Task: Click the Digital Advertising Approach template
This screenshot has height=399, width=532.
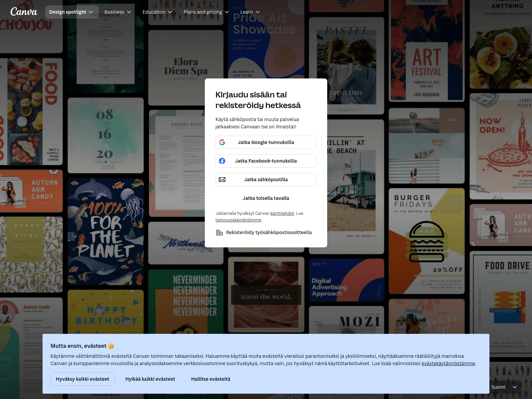Action: [x=346, y=279]
